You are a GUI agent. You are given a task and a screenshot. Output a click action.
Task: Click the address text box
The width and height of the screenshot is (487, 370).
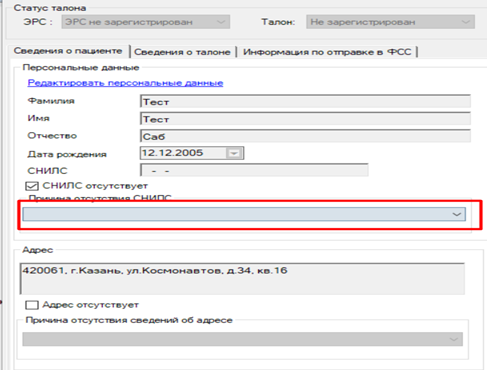click(x=242, y=278)
